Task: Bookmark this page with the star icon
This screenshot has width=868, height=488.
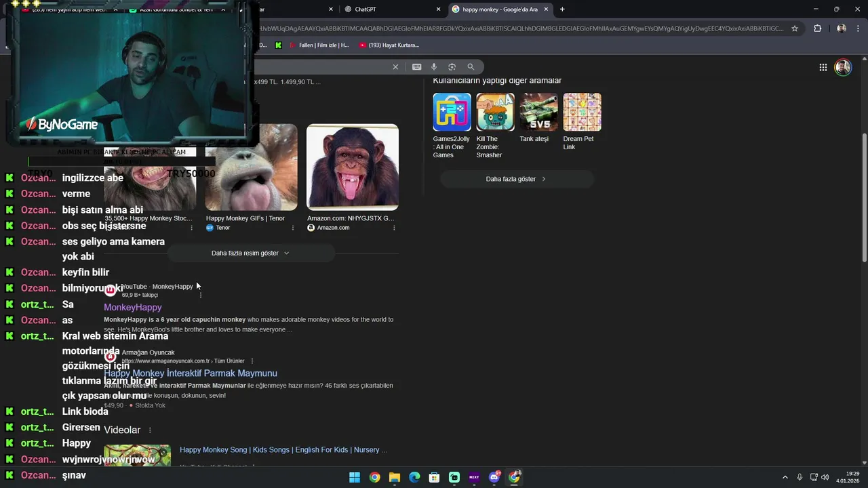Action: tap(795, 28)
